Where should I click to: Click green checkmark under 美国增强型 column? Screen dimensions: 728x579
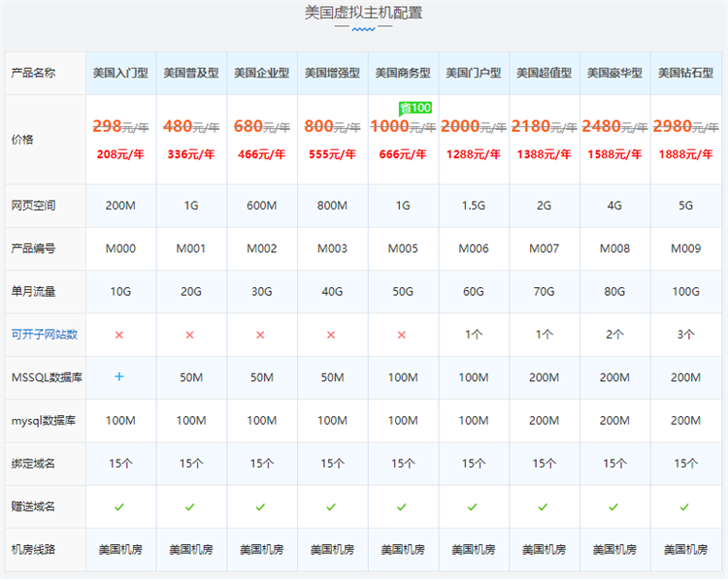331,506
